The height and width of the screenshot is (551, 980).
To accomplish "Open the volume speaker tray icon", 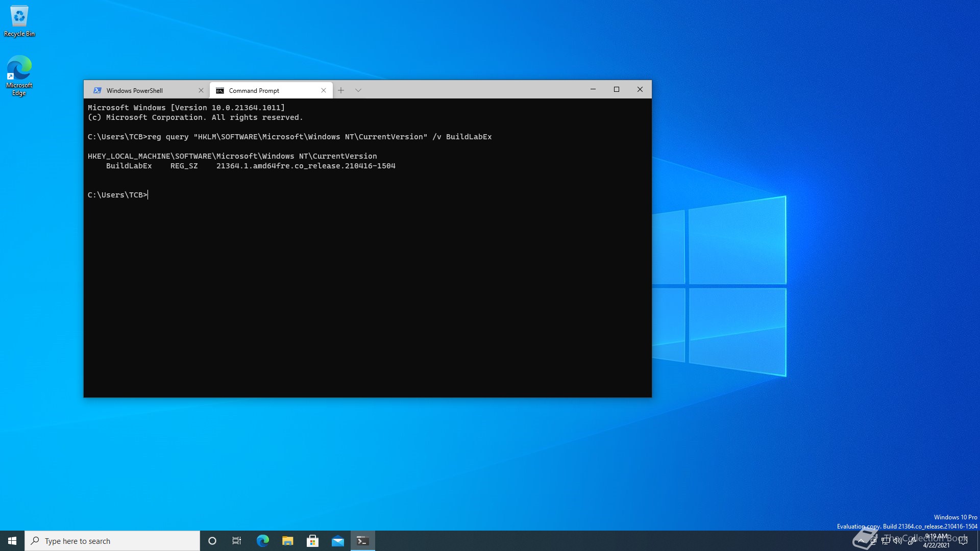I will point(898,541).
